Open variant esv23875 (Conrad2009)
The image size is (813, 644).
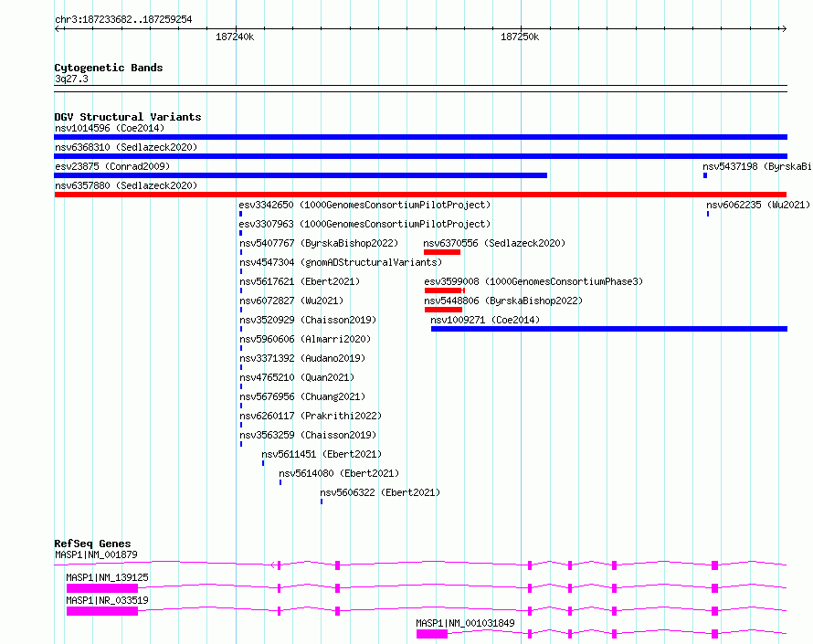[x=112, y=166]
